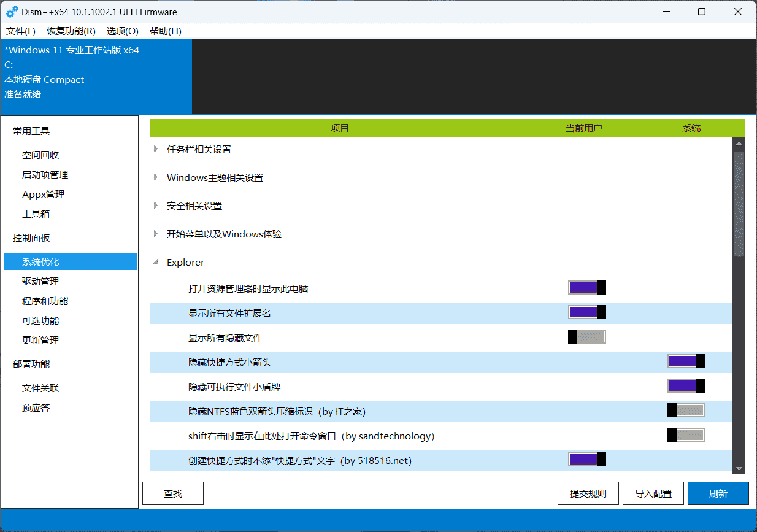Click 提交规则 to submit rules
Viewport: 757px width, 532px height.
[588, 493]
